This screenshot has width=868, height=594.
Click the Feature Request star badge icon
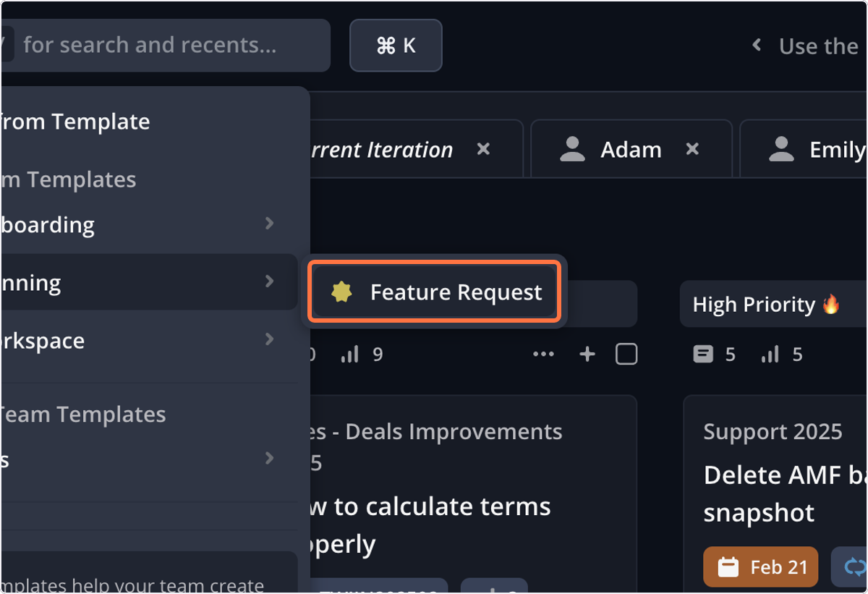[341, 292]
